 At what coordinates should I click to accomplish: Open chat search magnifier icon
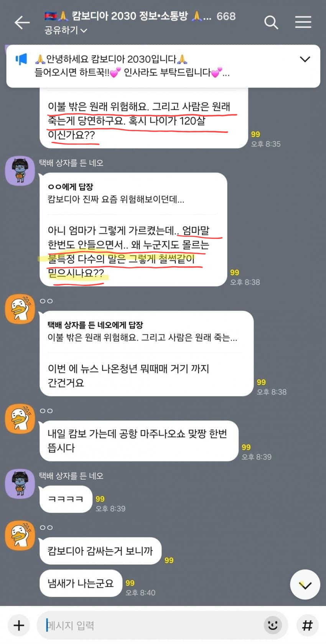271,23
